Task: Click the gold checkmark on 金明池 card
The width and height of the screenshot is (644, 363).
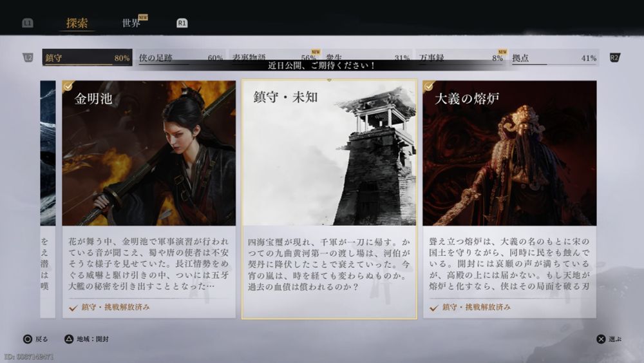Action: [68, 86]
